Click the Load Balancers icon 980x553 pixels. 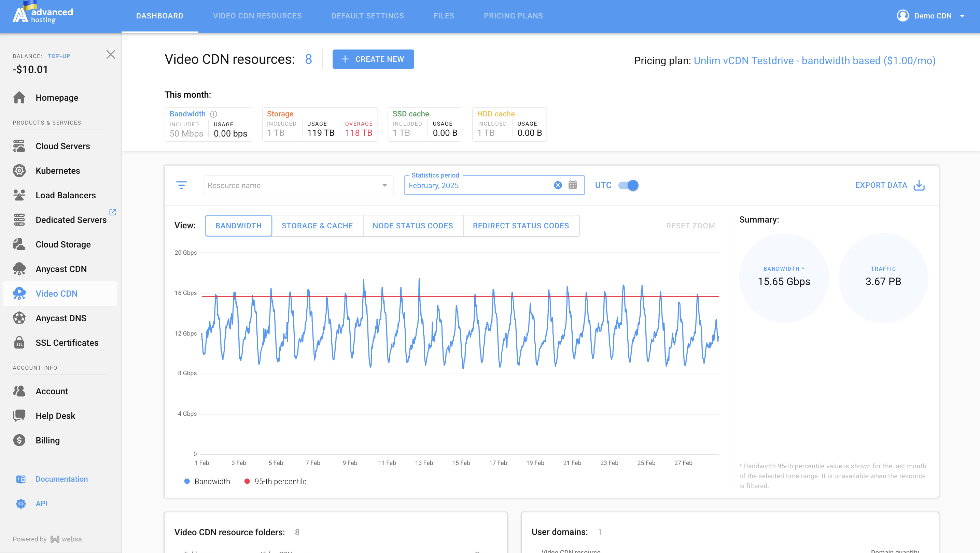(x=19, y=195)
